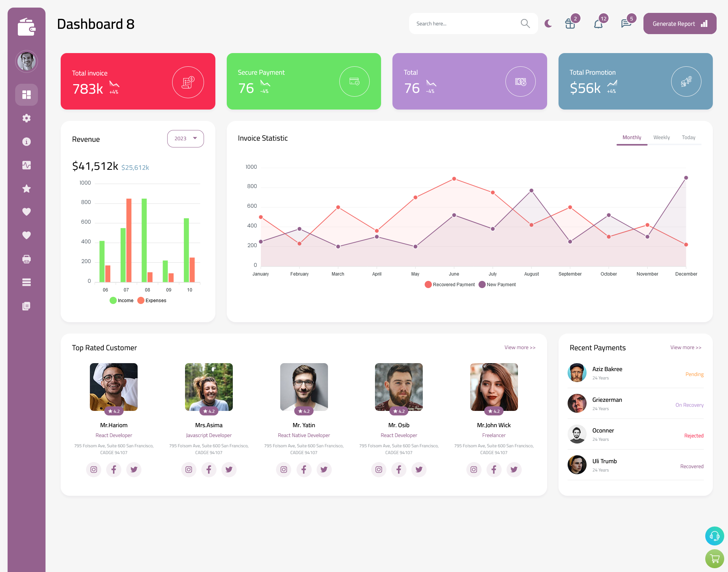Toggle to Today invoice statistics view
Screen dimensions: 728x572
click(689, 137)
